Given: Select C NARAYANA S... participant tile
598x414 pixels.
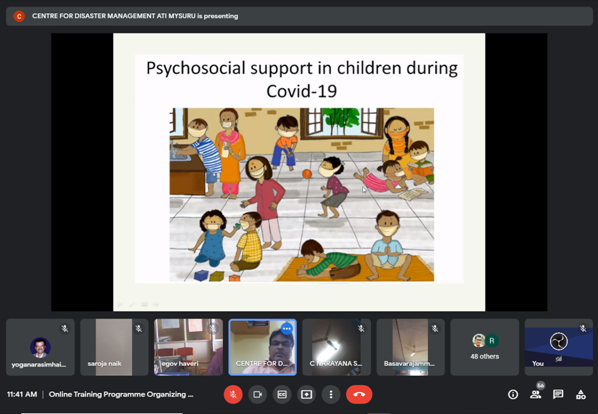Looking at the screenshot, I should click(x=336, y=347).
